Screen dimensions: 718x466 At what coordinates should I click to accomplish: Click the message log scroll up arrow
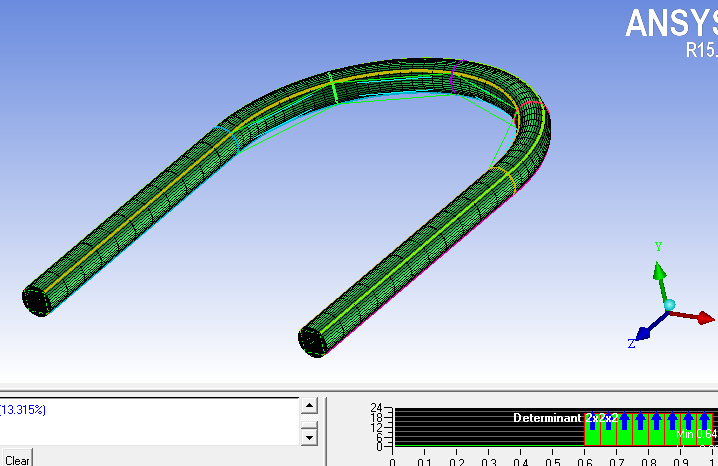[310, 406]
